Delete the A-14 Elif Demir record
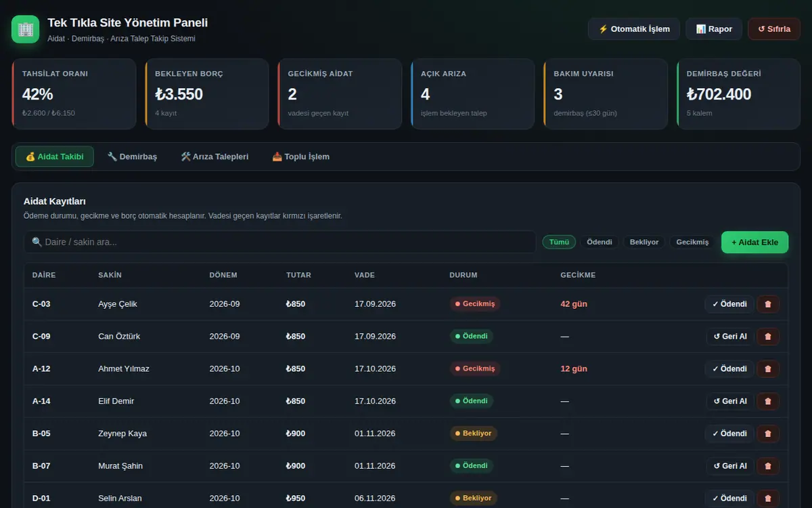 [x=768, y=401]
